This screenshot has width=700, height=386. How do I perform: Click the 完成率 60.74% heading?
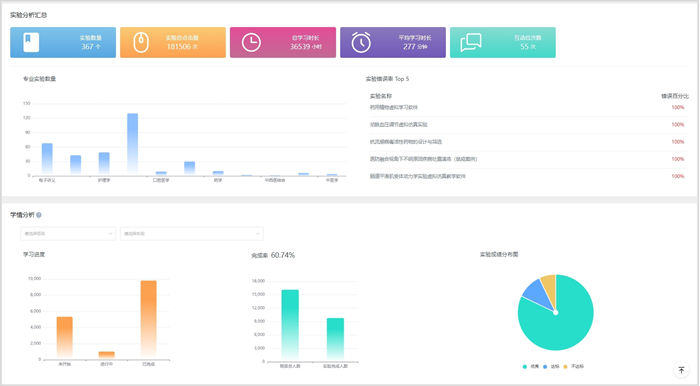pyautogui.click(x=273, y=255)
